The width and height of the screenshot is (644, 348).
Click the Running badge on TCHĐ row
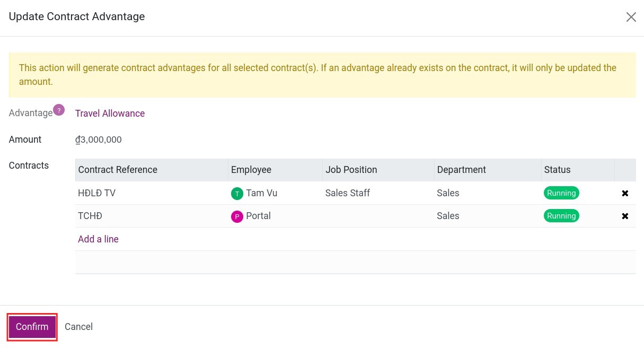[561, 216]
